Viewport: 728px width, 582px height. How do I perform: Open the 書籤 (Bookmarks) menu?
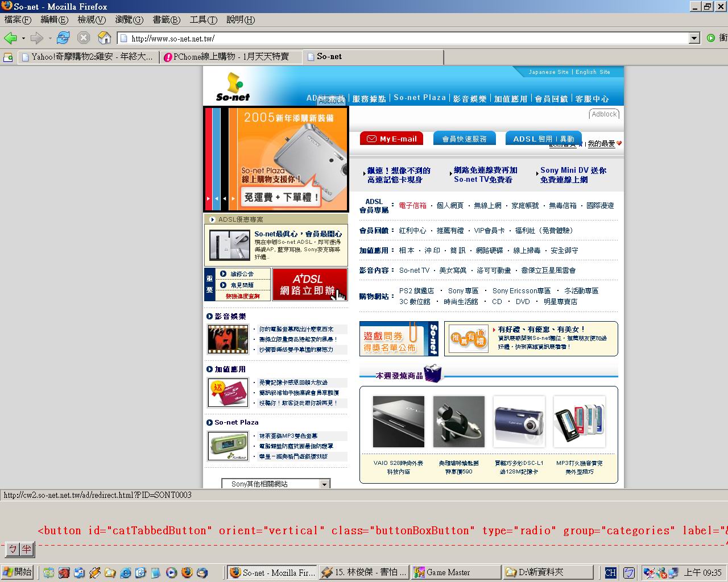coord(166,19)
